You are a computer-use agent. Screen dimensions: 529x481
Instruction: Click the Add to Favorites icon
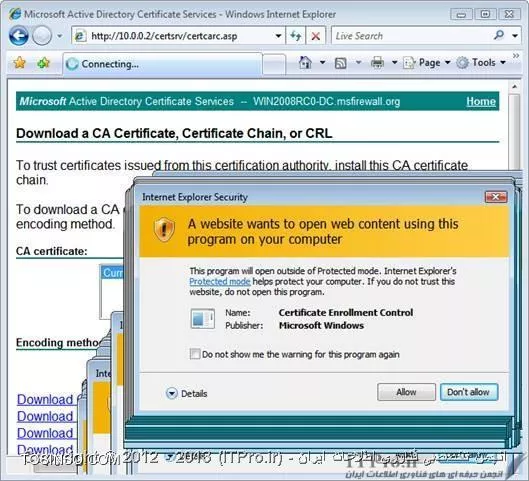pyautogui.click(x=44, y=63)
